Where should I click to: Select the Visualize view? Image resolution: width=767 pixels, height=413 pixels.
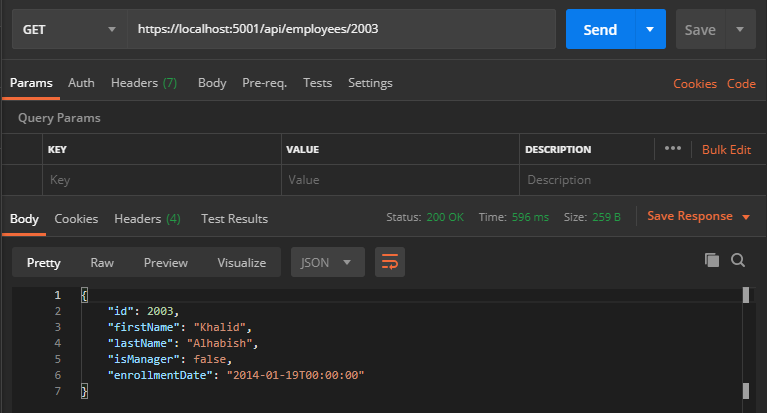(242, 263)
